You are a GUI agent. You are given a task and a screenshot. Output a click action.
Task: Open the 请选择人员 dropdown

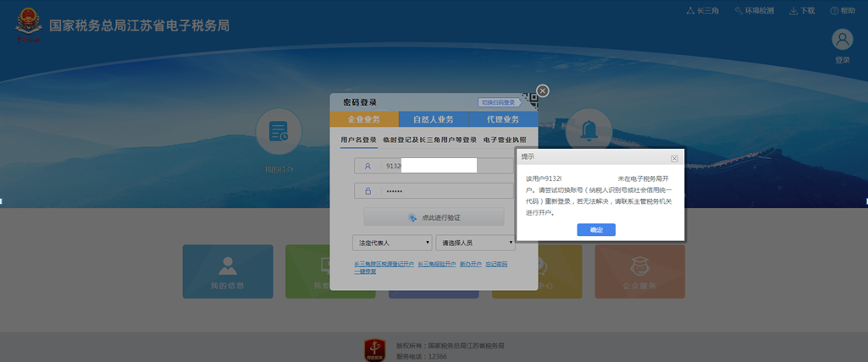(476, 243)
